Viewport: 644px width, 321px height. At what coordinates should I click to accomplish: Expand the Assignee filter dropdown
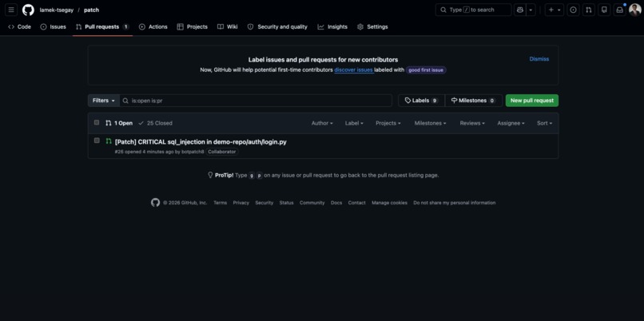(511, 123)
